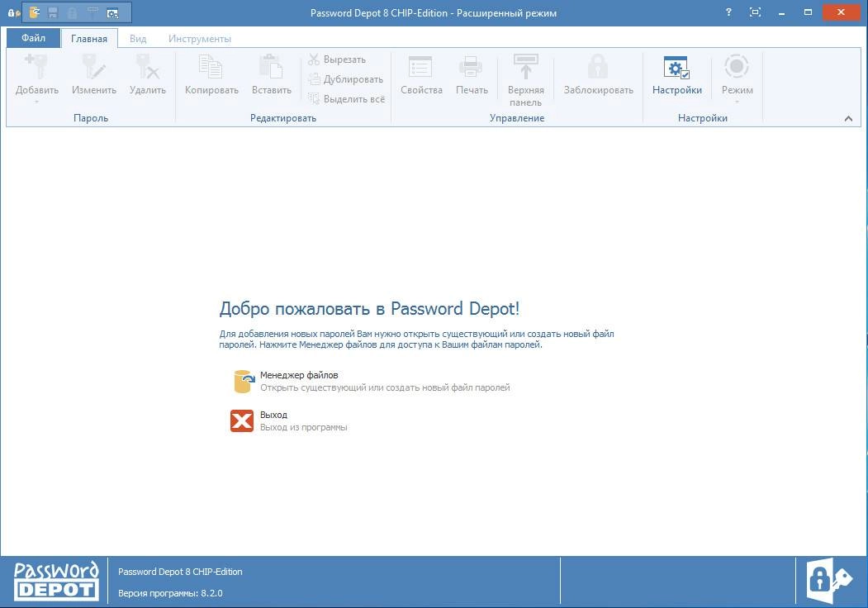
Task: Maximize the Password Depot window
Action: (x=808, y=12)
